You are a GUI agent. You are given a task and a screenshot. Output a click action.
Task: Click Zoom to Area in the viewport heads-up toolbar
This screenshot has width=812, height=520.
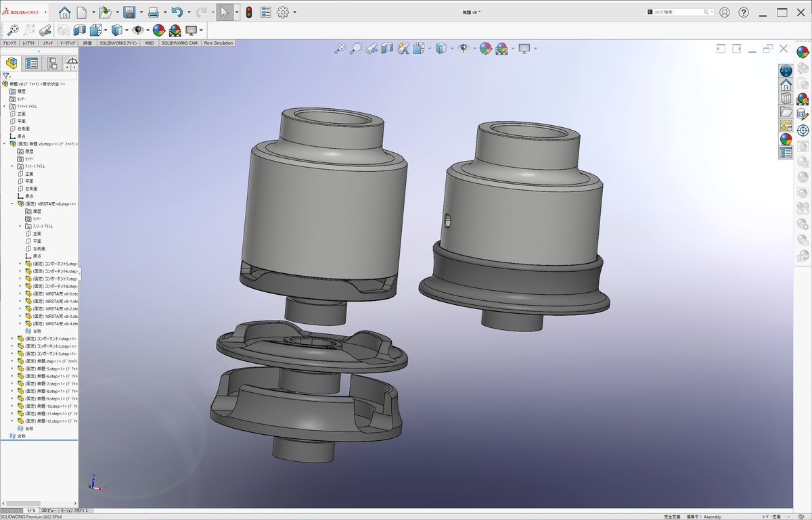(x=356, y=48)
